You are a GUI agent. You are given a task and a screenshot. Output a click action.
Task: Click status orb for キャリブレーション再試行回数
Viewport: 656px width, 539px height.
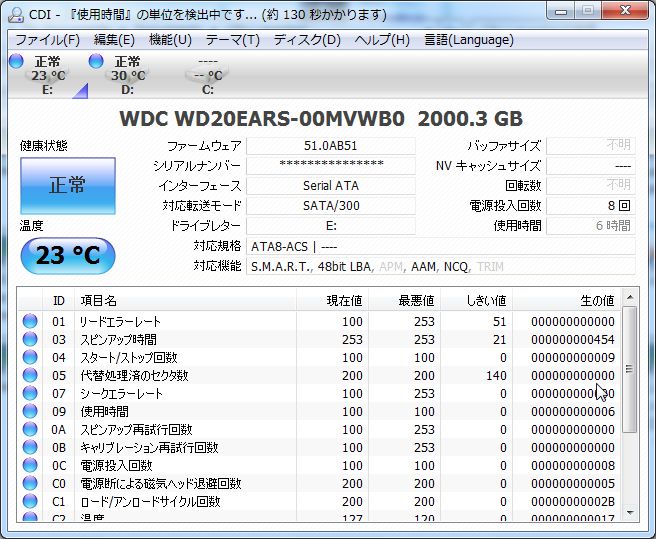tap(30, 447)
